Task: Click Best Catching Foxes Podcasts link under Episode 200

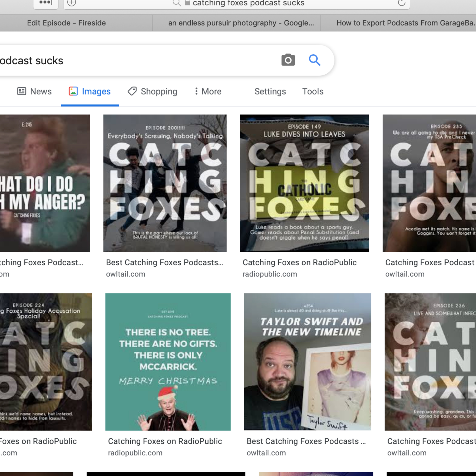Action: point(165,263)
